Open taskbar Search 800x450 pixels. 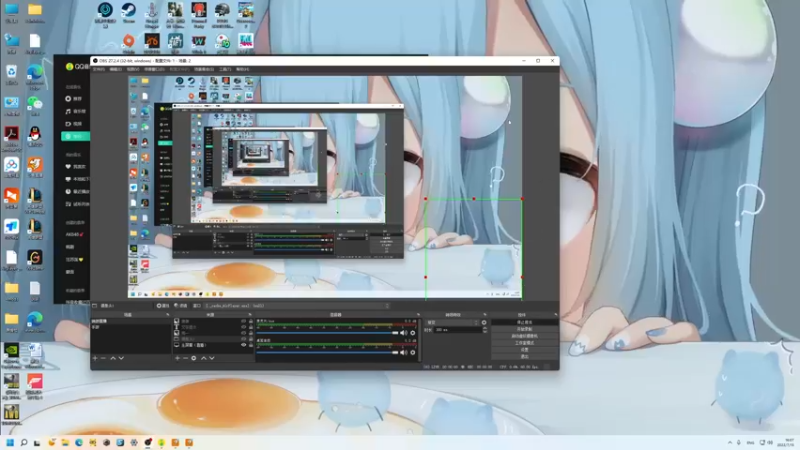tap(23, 442)
